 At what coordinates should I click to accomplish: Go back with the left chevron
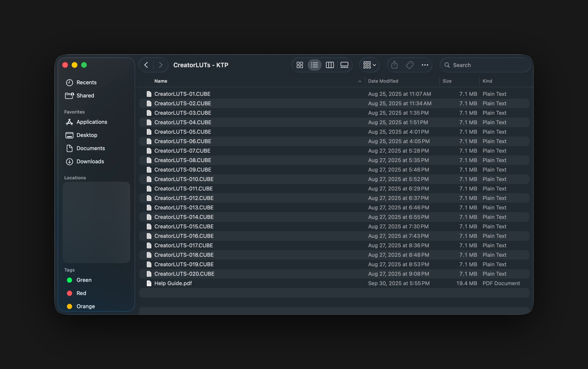pyautogui.click(x=146, y=65)
